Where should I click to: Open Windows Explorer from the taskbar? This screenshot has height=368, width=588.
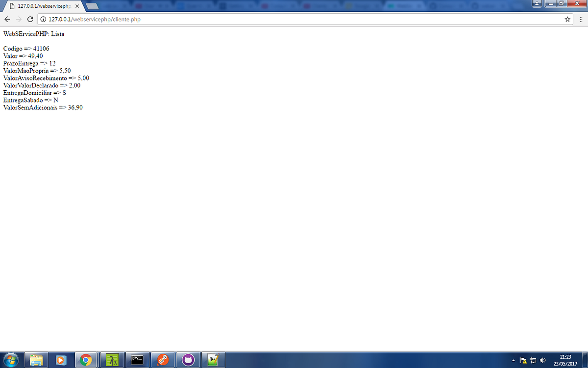point(37,360)
